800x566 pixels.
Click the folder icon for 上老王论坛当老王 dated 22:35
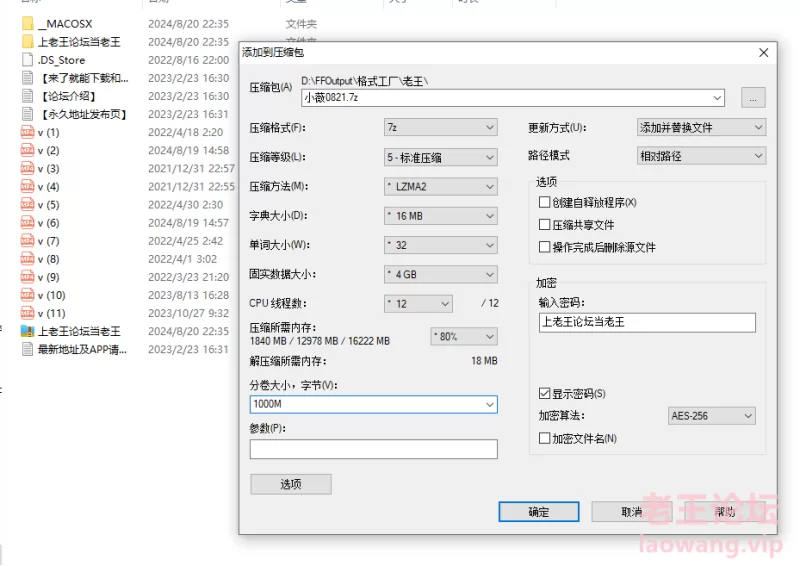pyautogui.click(x=28, y=42)
